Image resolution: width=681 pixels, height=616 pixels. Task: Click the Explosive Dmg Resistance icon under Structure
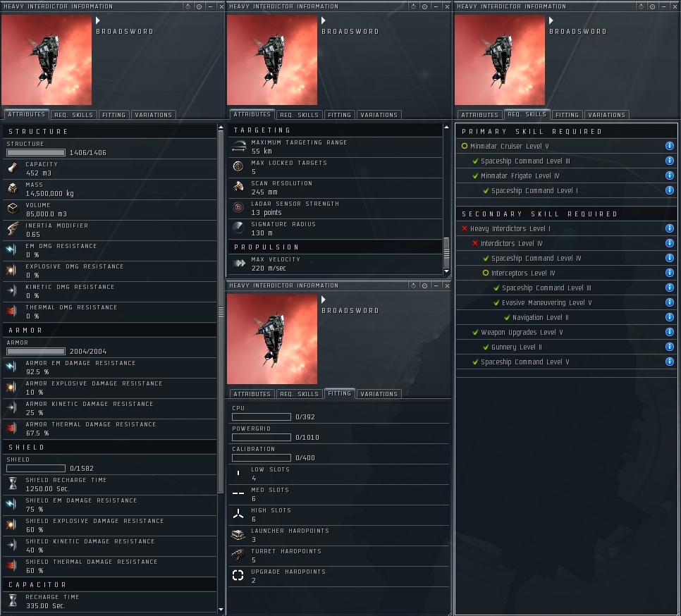(12, 270)
